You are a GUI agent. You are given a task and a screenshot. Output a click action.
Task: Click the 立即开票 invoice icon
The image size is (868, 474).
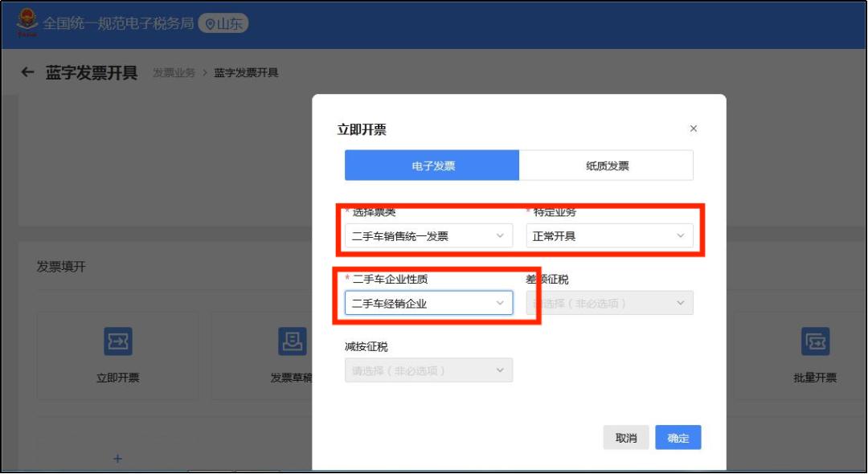click(x=118, y=341)
